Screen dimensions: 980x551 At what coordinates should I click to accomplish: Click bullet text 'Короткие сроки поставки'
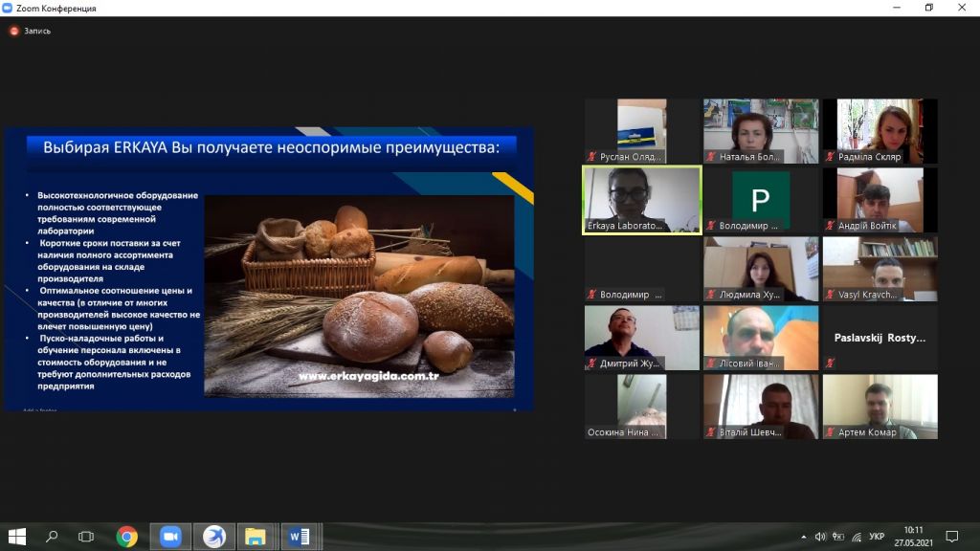[x=96, y=243]
